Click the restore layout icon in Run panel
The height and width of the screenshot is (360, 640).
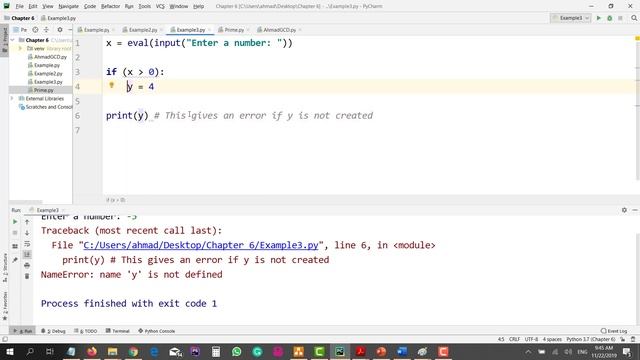pyautogui.click(x=15, y=246)
